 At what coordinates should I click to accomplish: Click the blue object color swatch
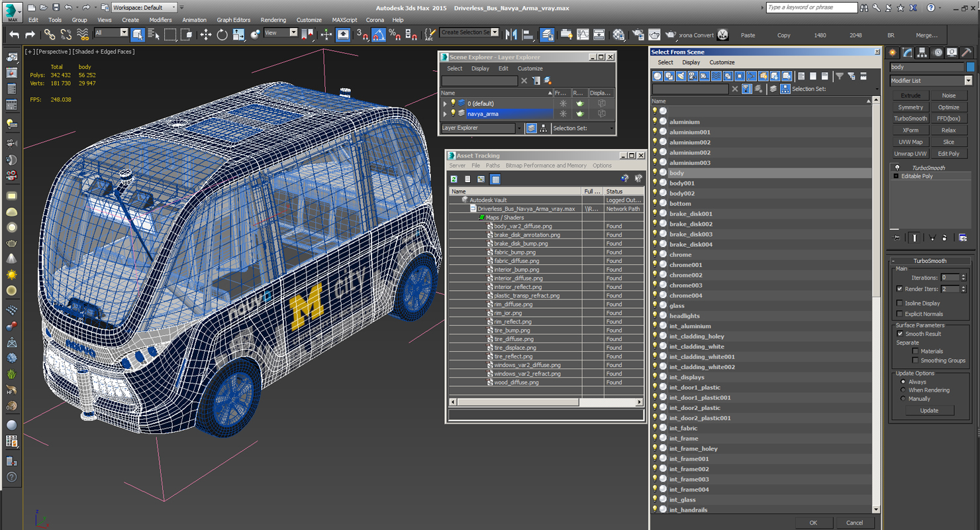[970, 67]
